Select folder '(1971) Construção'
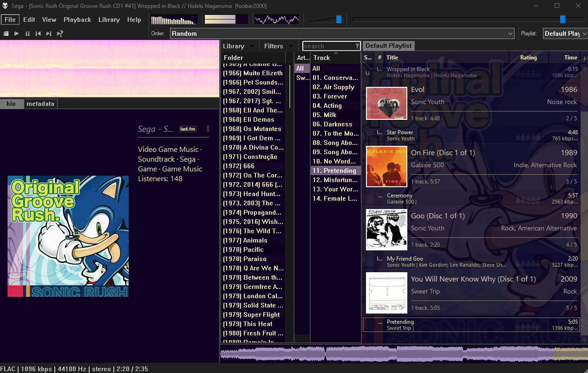 point(253,157)
